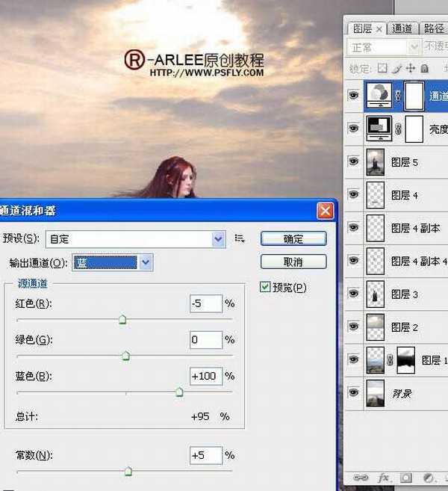Image resolution: width=448 pixels, height=491 pixels.
Task: Select 图层 1 layer mask thumbnail
Action: click(405, 360)
